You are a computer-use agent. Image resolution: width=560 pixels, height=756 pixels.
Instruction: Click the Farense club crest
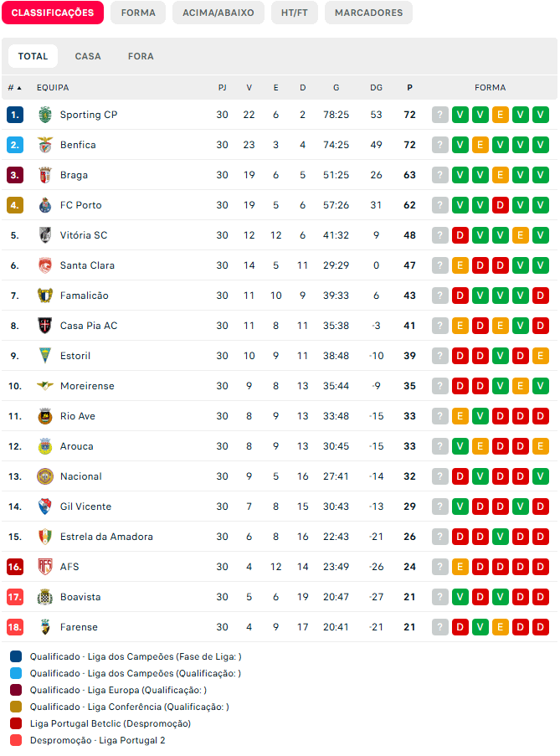44,627
